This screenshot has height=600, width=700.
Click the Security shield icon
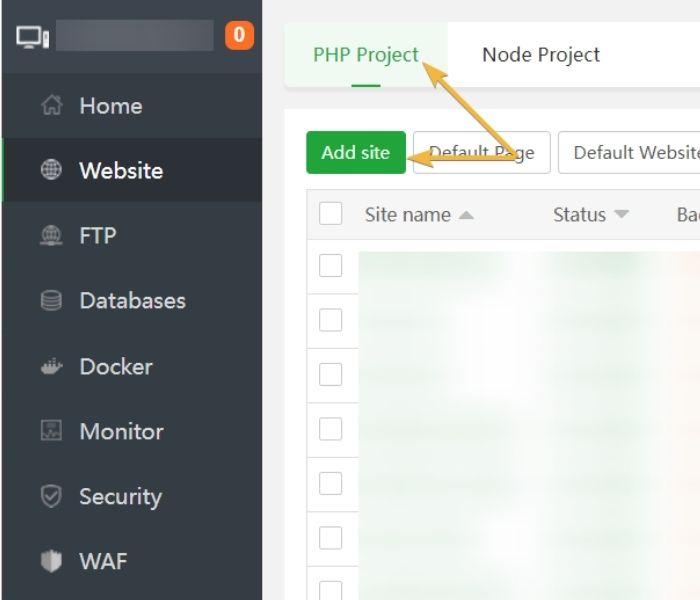[51, 496]
